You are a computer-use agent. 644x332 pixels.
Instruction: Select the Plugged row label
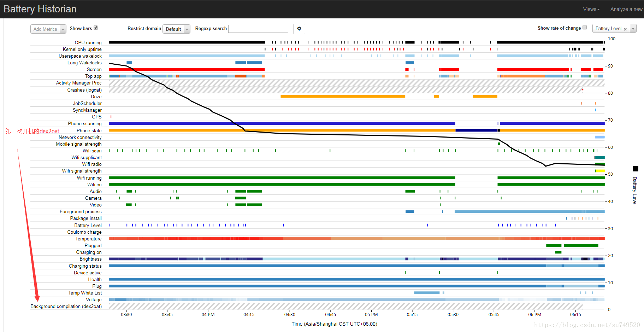point(93,245)
